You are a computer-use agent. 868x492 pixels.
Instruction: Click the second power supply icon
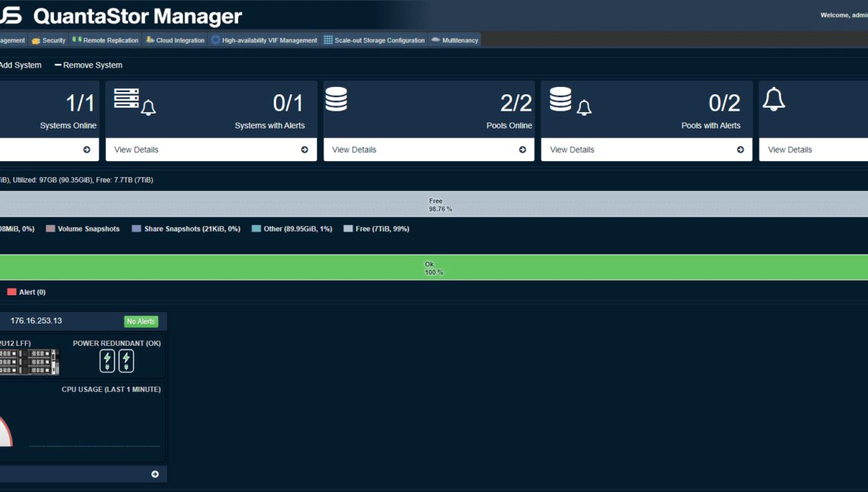(x=126, y=361)
